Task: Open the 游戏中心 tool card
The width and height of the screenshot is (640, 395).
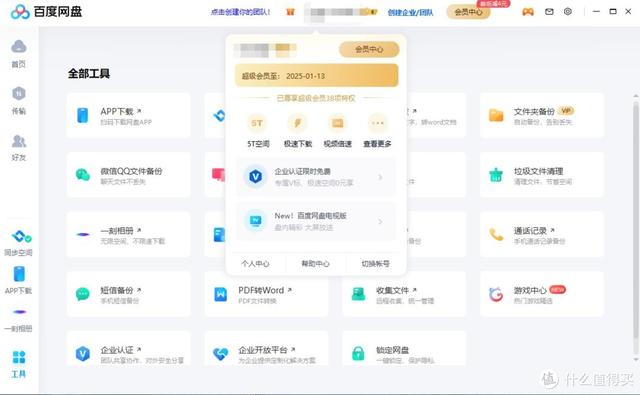Action: tap(542, 294)
